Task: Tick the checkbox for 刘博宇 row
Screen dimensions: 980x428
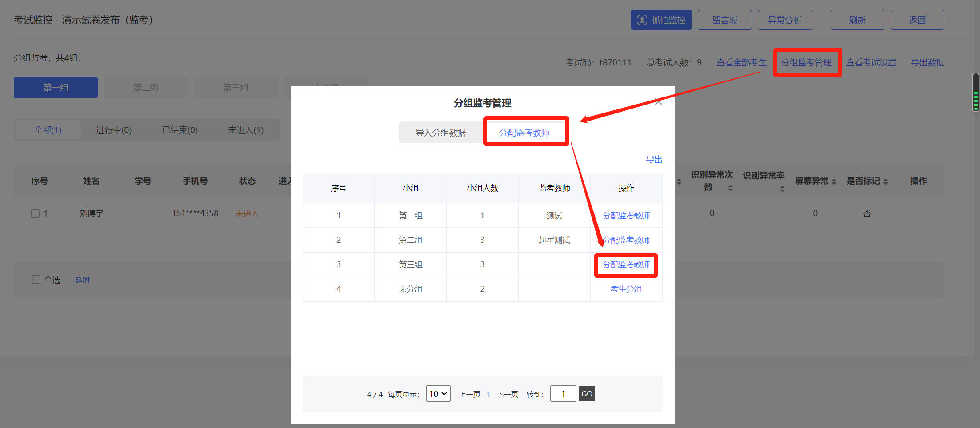Action: click(x=36, y=214)
